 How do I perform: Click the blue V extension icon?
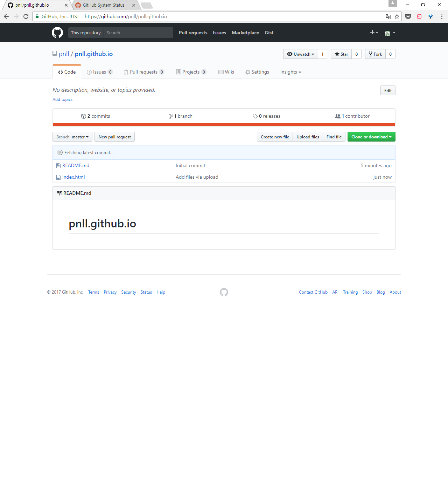pos(430,16)
